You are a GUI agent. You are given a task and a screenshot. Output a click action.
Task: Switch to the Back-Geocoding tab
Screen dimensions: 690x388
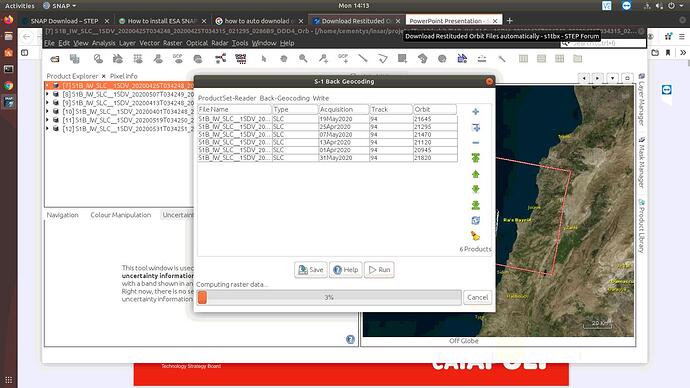pyautogui.click(x=284, y=98)
